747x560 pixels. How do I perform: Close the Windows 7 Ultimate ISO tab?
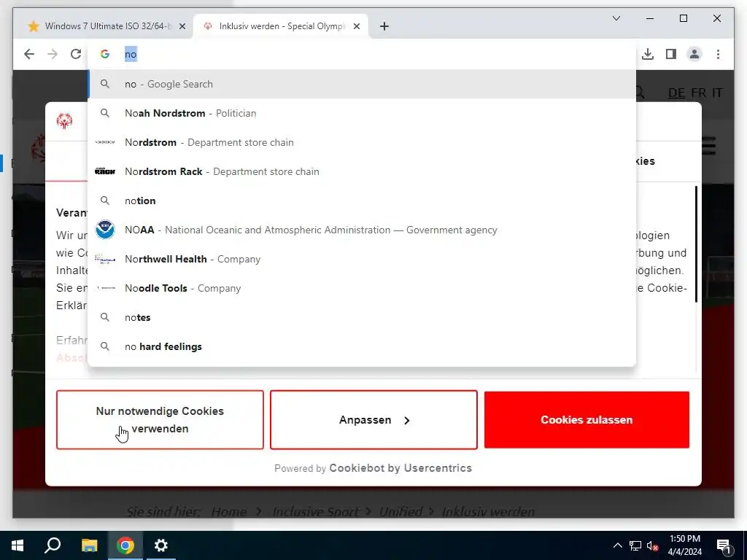click(x=182, y=26)
